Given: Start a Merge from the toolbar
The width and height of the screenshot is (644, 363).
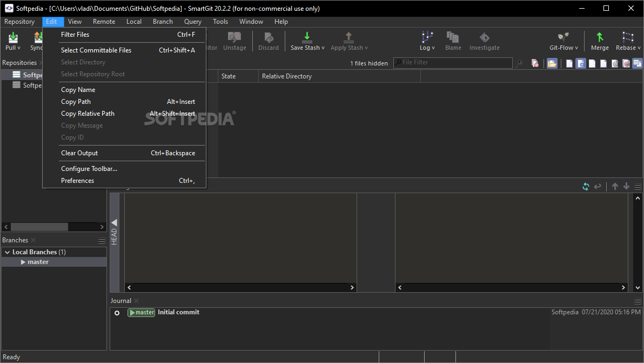Looking at the screenshot, I should click(600, 41).
